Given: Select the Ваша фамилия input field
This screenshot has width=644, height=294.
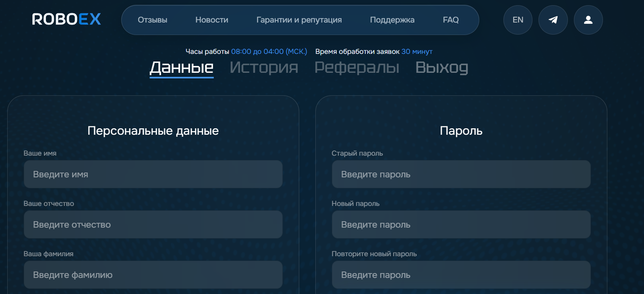Looking at the screenshot, I should tap(153, 275).
